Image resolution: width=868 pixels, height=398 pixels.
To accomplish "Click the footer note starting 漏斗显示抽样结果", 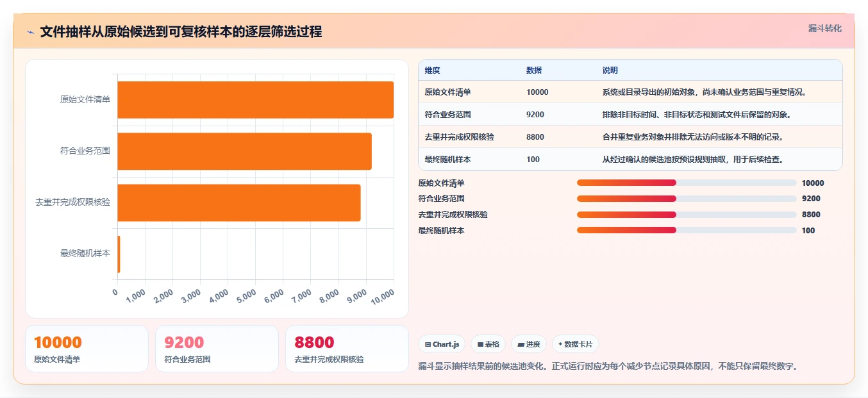I will click(x=608, y=367).
